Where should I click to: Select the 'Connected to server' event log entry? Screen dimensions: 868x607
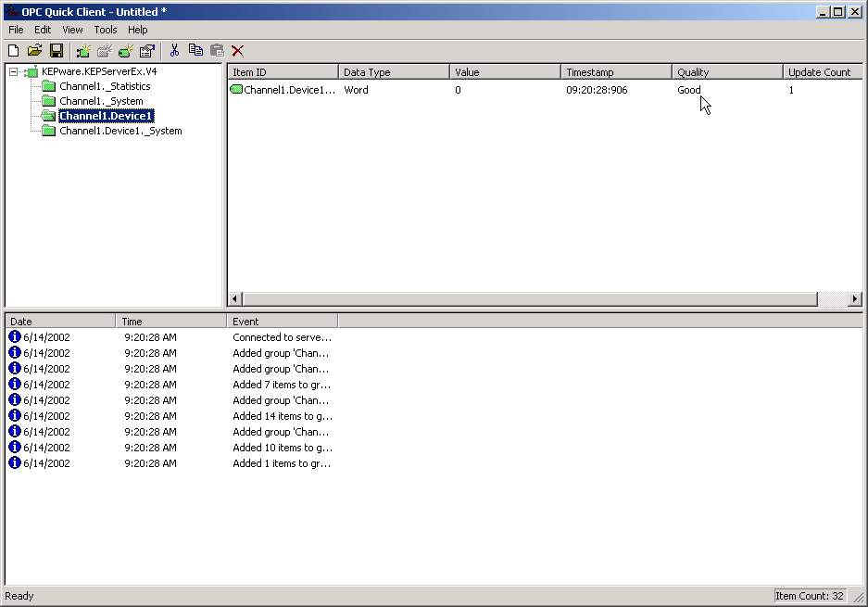[x=282, y=337]
